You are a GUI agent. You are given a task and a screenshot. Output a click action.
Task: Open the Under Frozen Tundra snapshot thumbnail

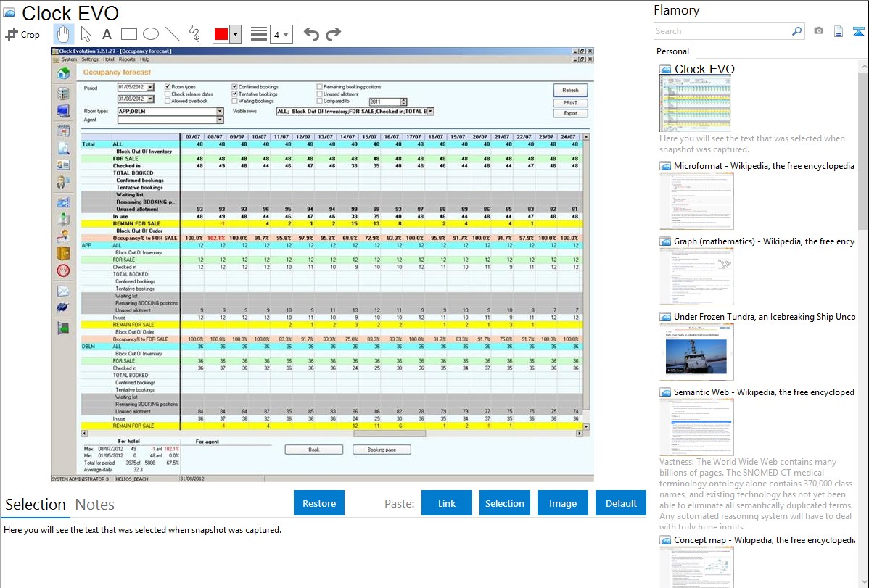[696, 352]
